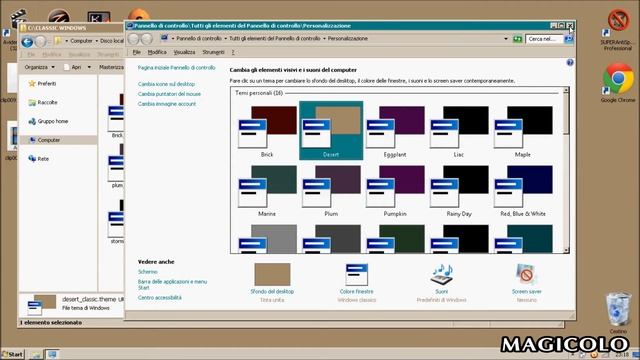
Task: Open Pagina iniziale Pannello di controllo
Action: (x=176, y=68)
